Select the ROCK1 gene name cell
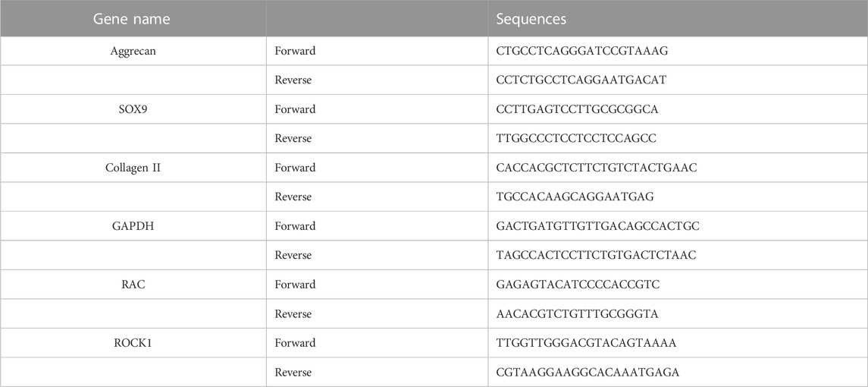 click(132, 343)
